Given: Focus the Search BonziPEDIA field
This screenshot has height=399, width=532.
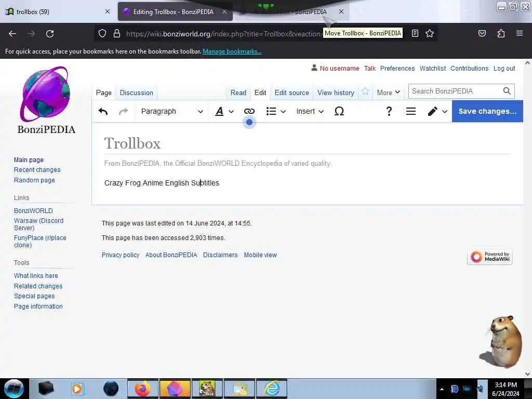Looking at the screenshot, I should click(456, 91).
